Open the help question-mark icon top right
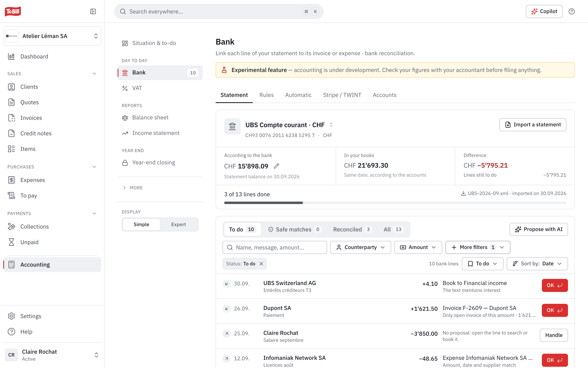Viewport: 588px width, 368px height. 571,11
